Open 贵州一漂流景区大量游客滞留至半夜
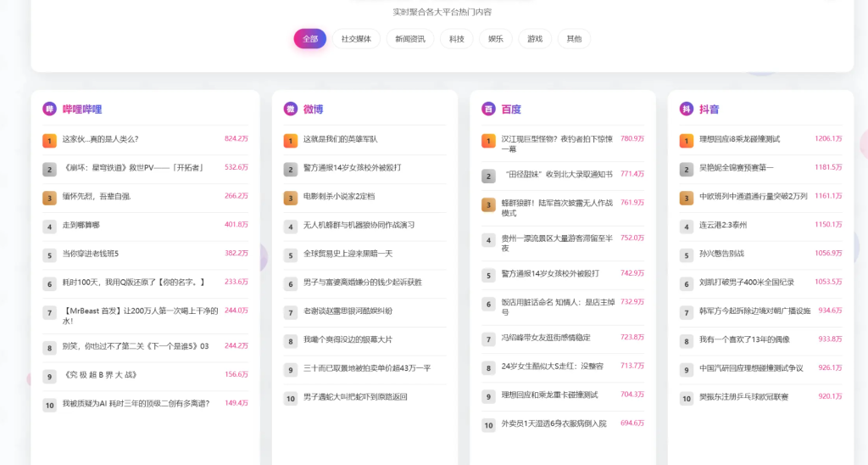868x465 pixels. (x=558, y=244)
